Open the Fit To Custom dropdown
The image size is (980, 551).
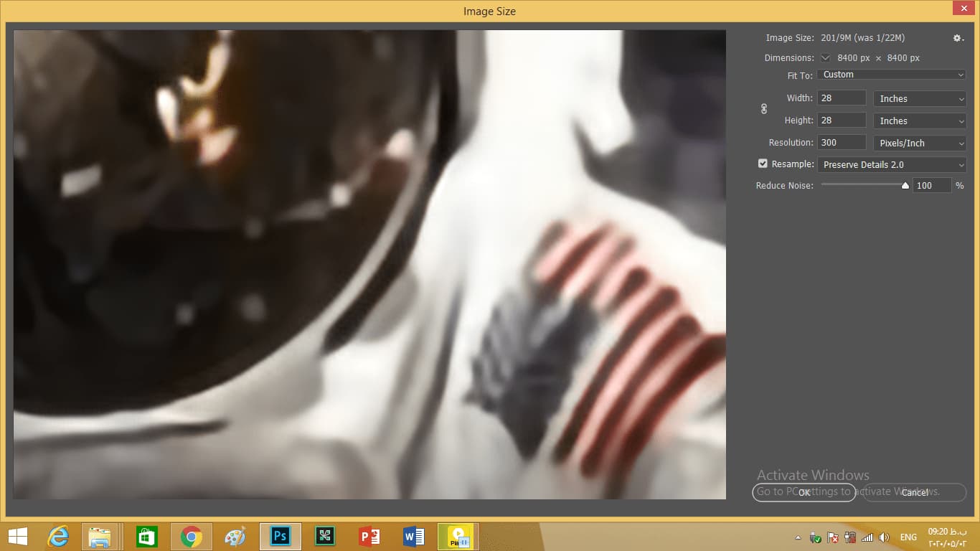(892, 75)
